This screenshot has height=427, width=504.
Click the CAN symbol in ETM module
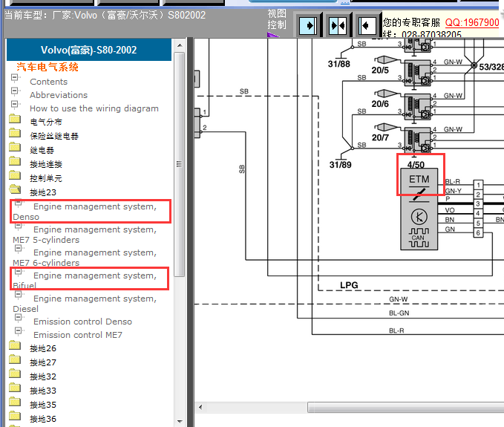click(x=419, y=238)
